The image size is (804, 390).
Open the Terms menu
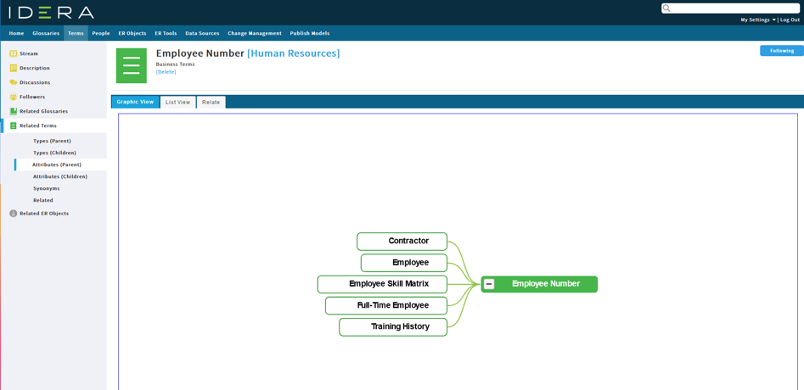point(76,33)
